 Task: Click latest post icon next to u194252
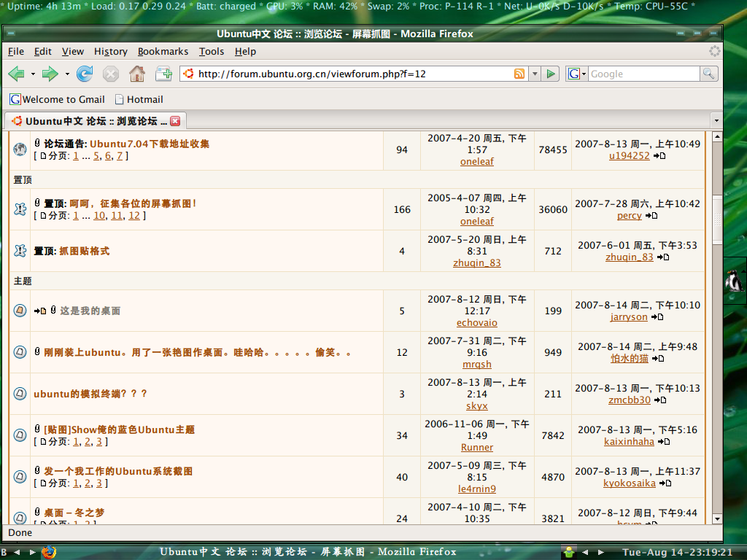tap(659, 156)
